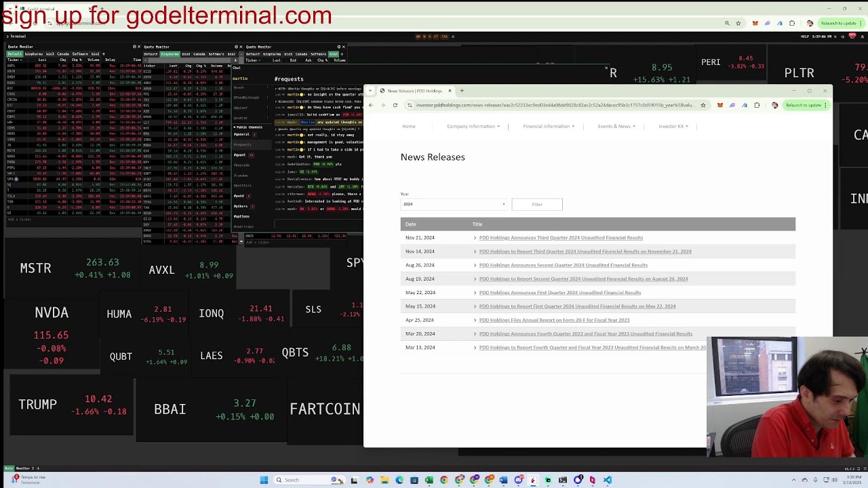Open settings gear of first Quote Monitor
Image resolution: width=868 pixels, height=488 pixels.
click(x=135, y=47)
